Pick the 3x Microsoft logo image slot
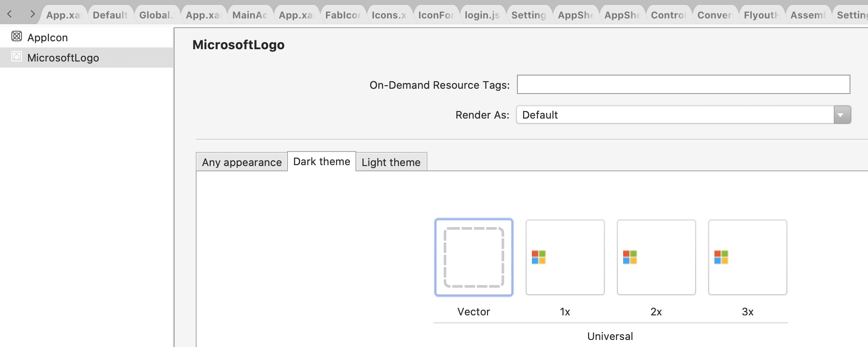 [747, 257]
